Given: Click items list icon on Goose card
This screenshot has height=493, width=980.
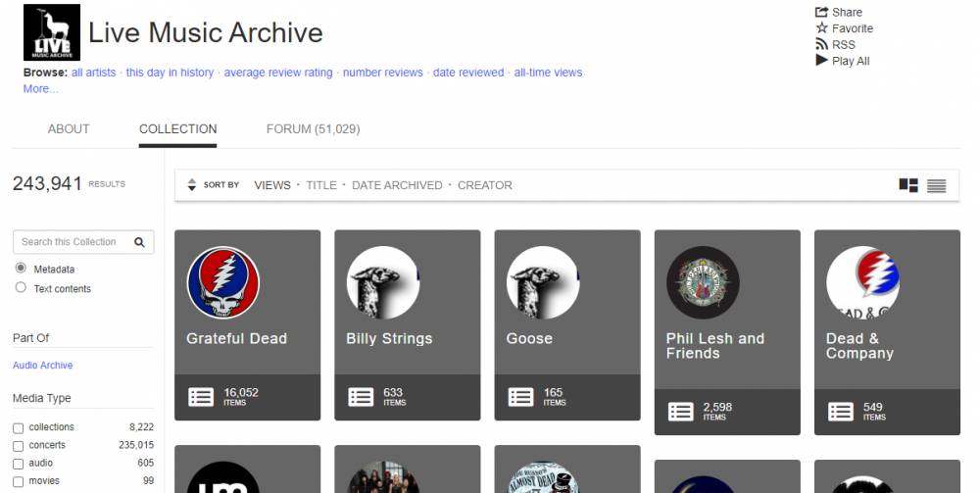Looking at the screenshot, I should point(520,397).
